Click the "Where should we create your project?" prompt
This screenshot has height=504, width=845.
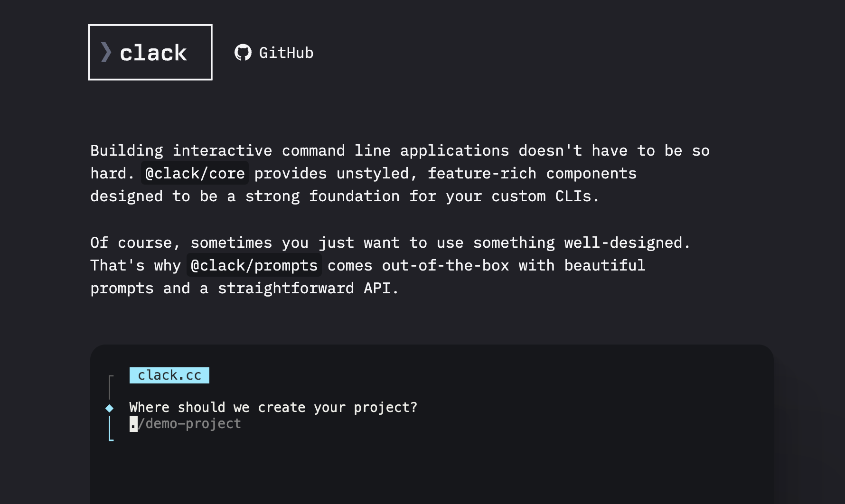coord(273,407)
